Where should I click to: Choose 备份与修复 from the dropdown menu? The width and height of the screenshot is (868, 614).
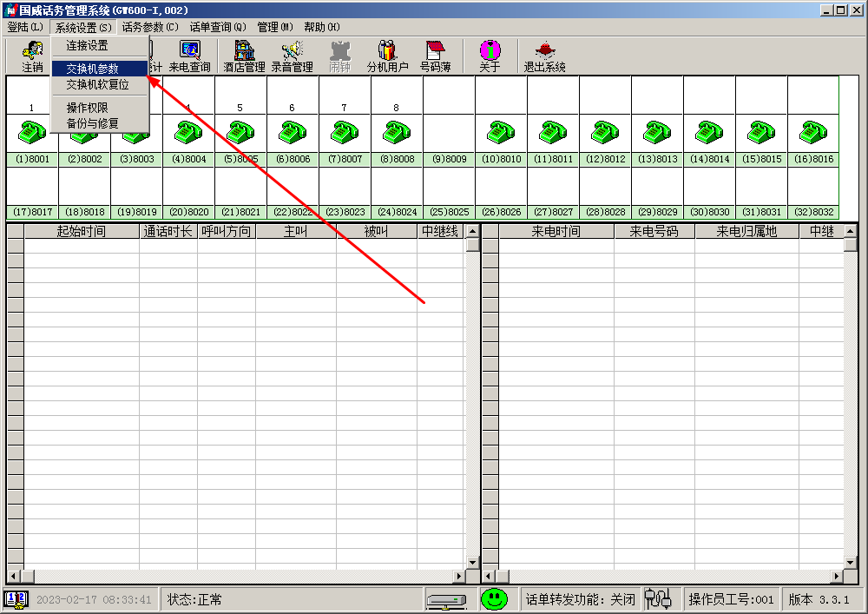click(x=100, y=123)
